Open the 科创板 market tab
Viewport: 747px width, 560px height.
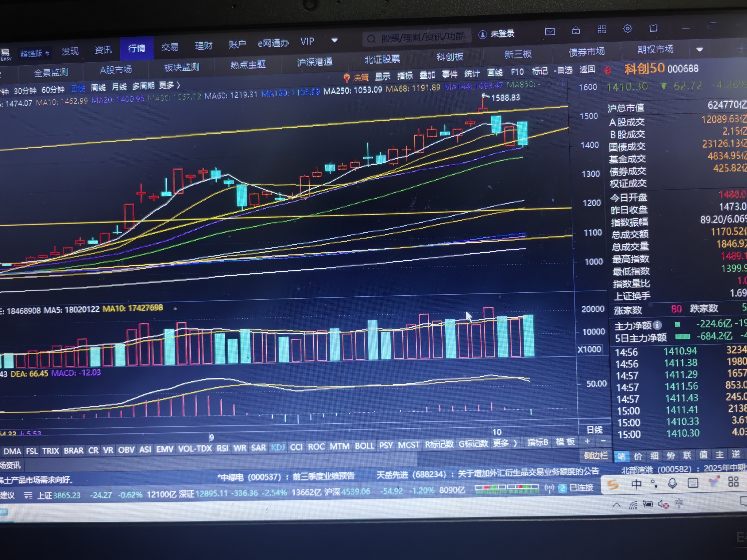click(x=449, y=57)
